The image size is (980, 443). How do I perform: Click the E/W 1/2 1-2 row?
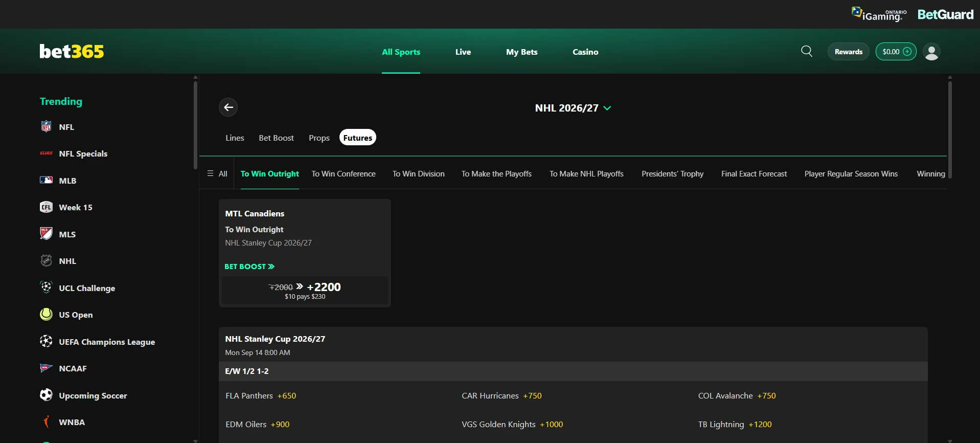click(573, 371)
